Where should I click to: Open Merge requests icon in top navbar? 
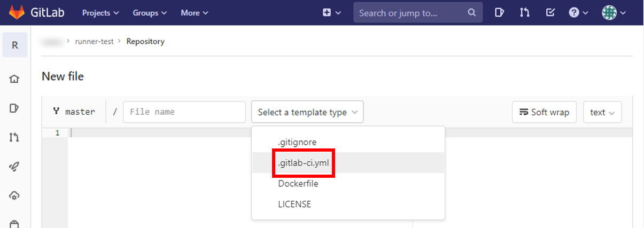coord(524,13)
